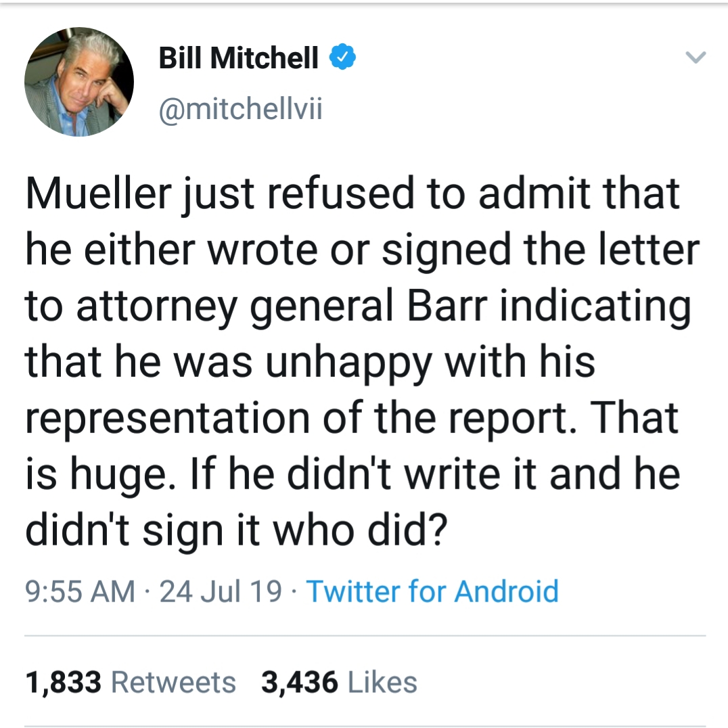This screenshot has width=728, height=728.
Task: Visit the @mitchellvii handle link
Action: [x=240, y=109]
